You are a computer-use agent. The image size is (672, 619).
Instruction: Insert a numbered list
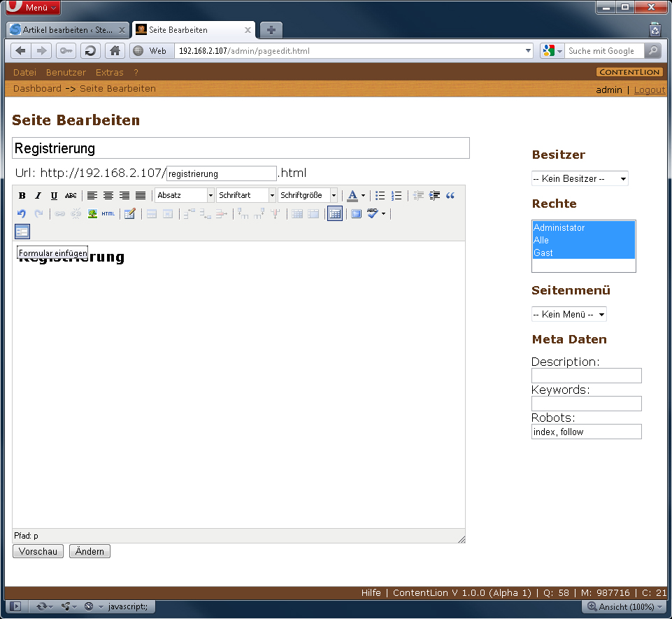(396, 195)
